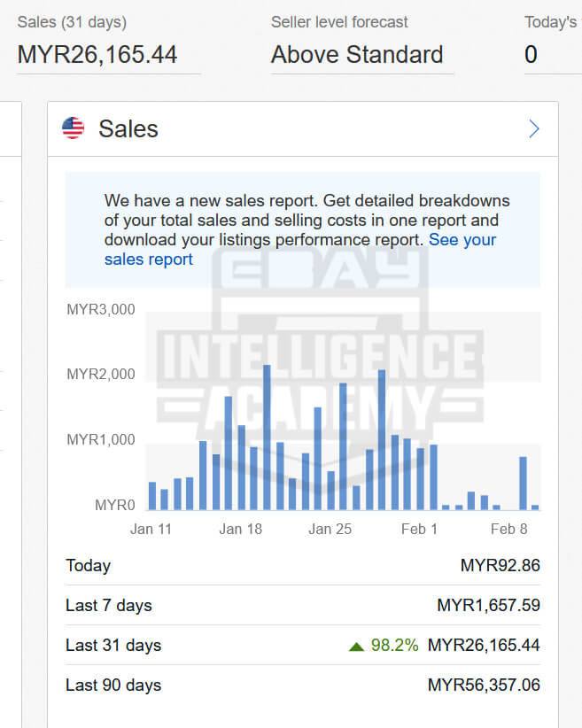
Task: Click the US flag icon beside Sales
Action: click(73, 129)
